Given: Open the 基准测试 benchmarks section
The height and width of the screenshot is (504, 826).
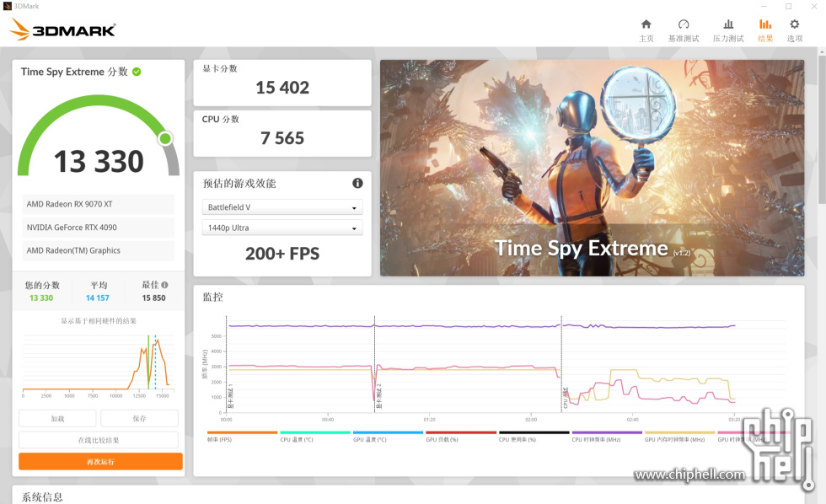Looking at the screenshot, I should pyautogui.click(x=684, y=30).
